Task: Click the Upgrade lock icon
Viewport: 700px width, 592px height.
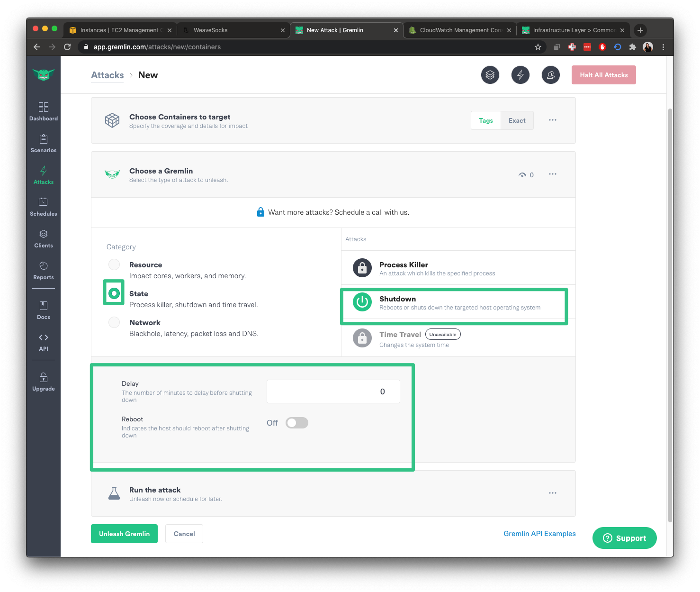Action: point(44,377)
